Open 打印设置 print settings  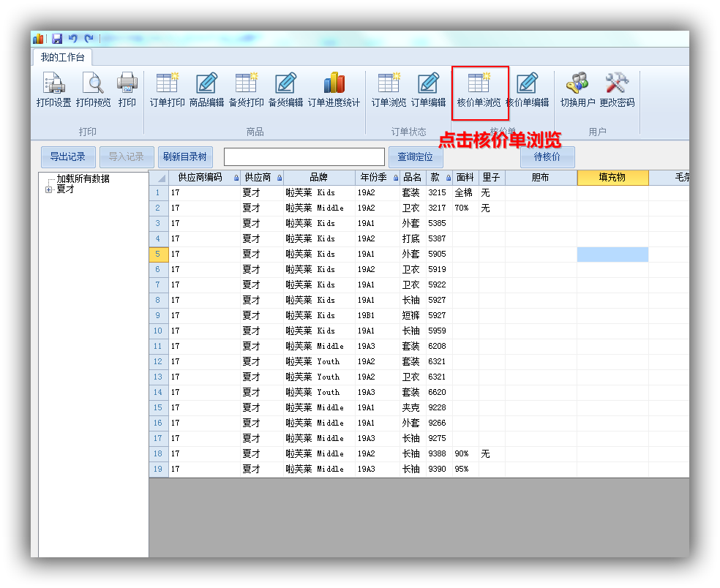tap(53, 90)
